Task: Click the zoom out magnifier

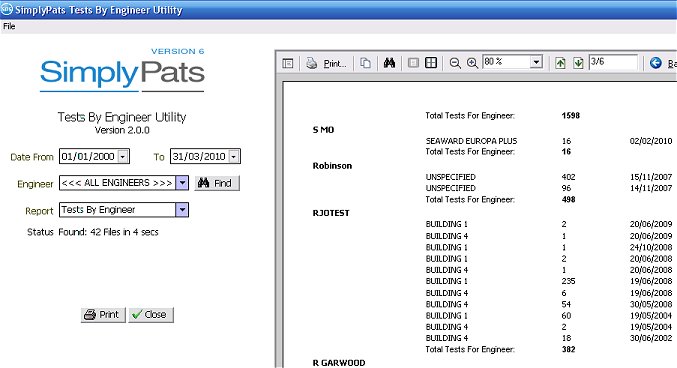Action: 455,63
